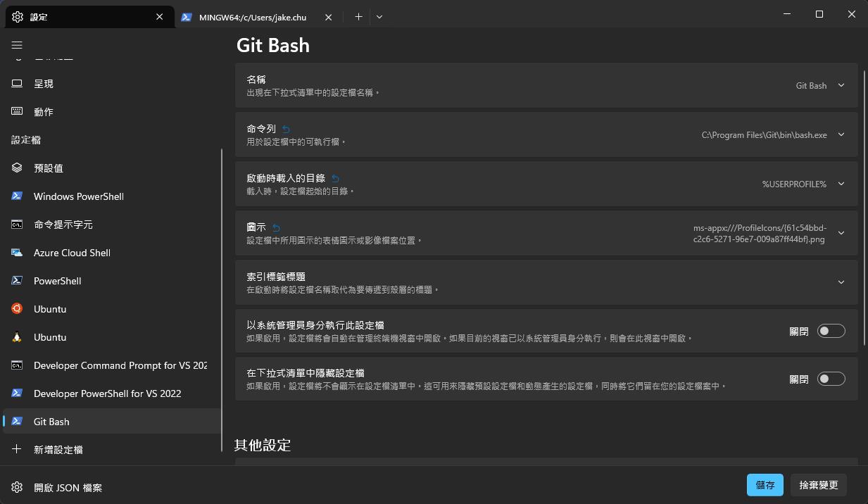Image resolution: width=868 pixels, height=504 pixels.
Task: Click the settings pane vertical scrollbar
Action: coord(865,208)
